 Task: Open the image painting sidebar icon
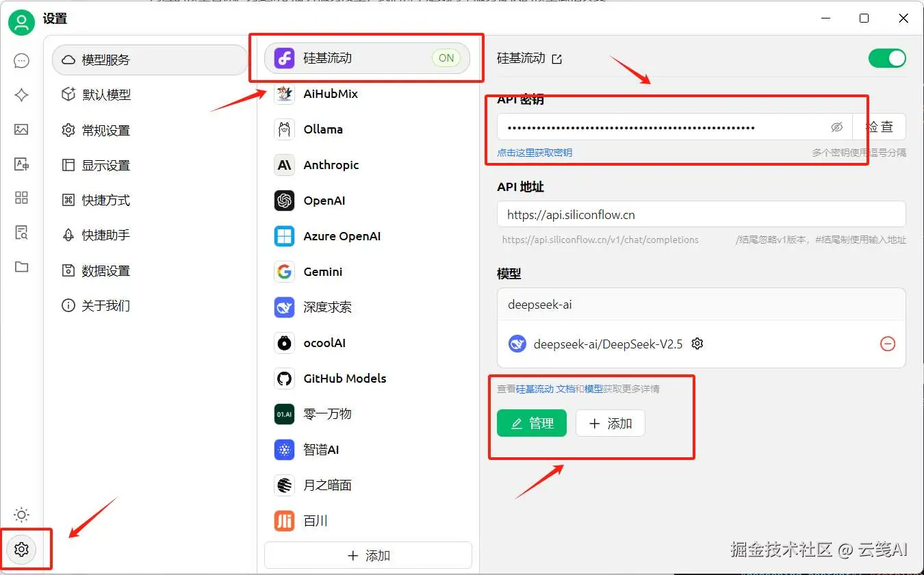21,129
